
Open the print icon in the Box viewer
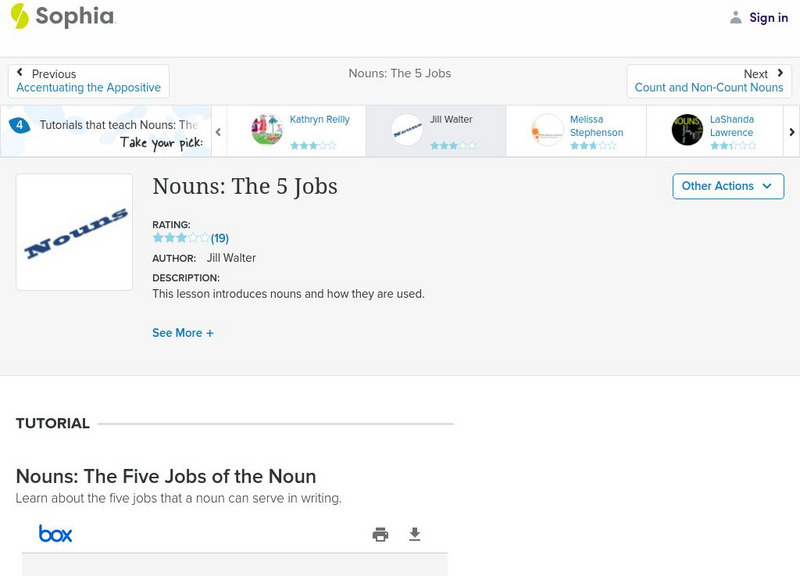379,534
